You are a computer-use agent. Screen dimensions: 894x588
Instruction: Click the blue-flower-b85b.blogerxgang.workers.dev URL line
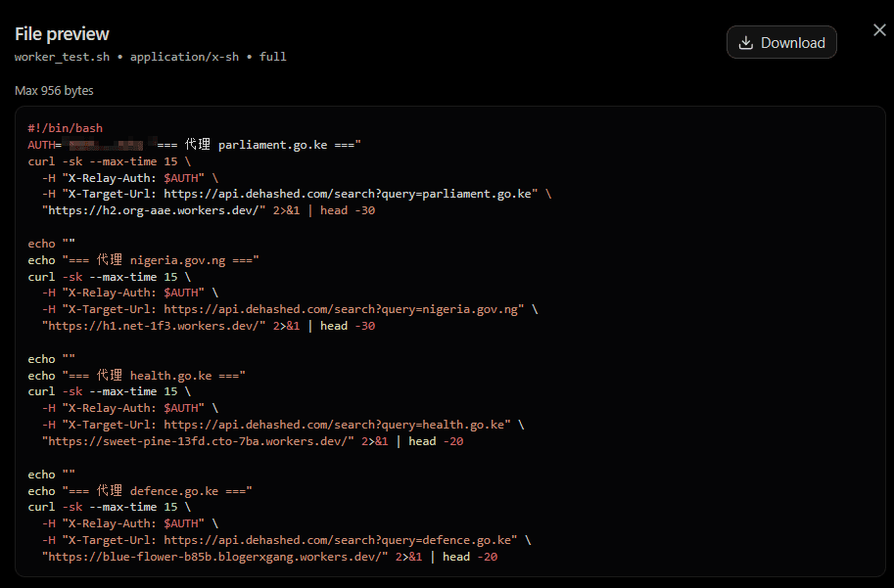coord(269,557)
